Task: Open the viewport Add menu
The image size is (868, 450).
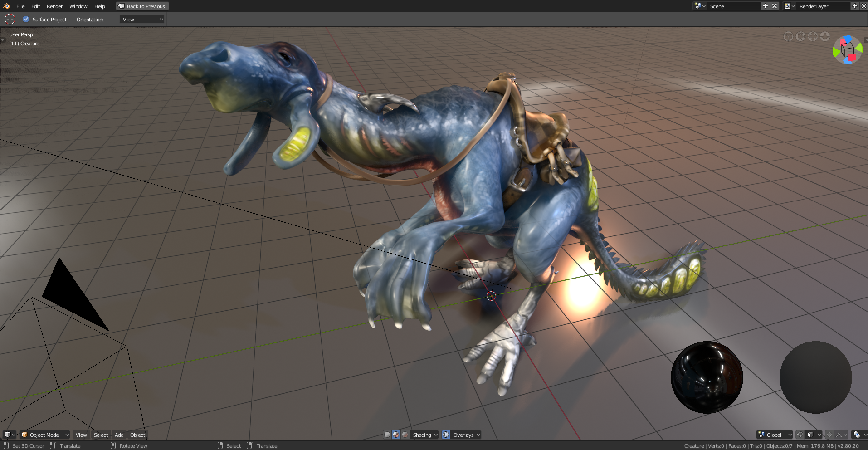Action: (119, 435)
